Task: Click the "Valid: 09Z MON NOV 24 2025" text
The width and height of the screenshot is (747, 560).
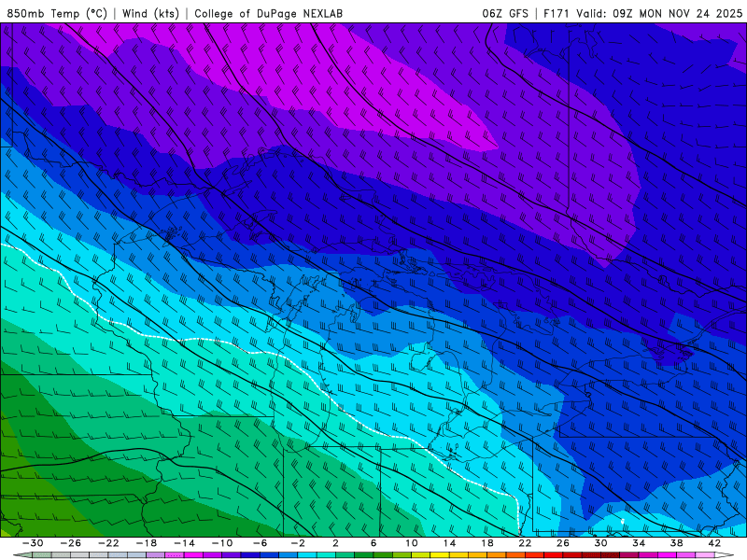Action: click(x=659, y=13)
